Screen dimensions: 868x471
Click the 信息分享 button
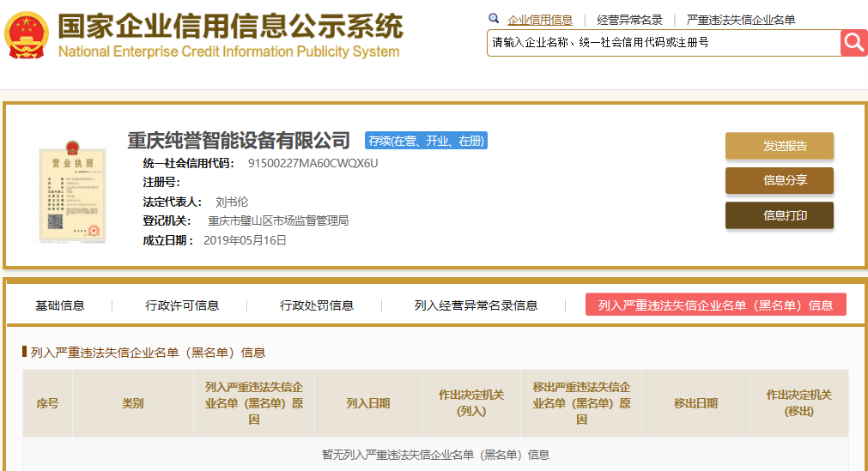[x=780, y=180]
